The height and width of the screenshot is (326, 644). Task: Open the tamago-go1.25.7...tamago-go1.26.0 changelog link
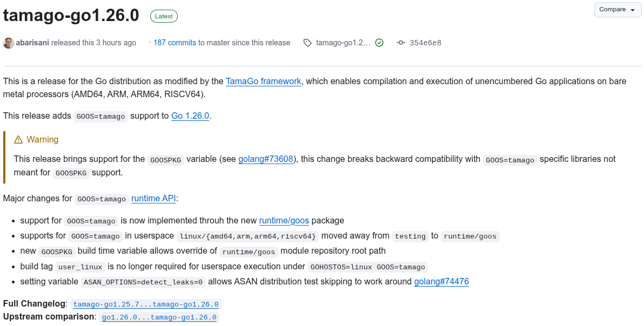pos(146,304)
